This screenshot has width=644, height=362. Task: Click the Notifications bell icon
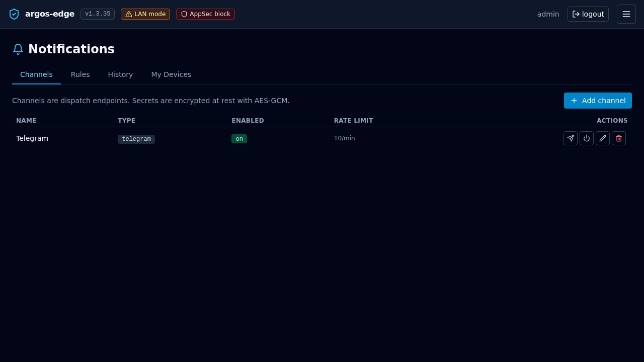18,49
